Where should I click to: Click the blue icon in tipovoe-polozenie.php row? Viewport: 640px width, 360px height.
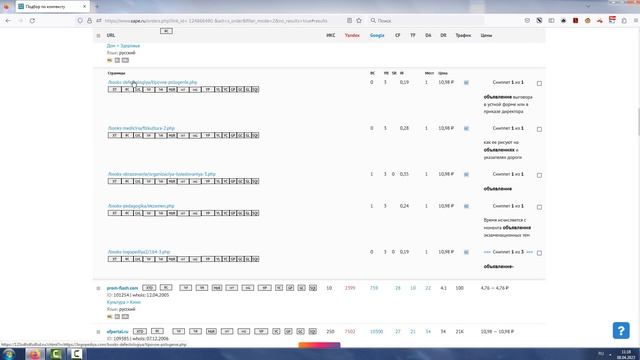click(466, 82)
